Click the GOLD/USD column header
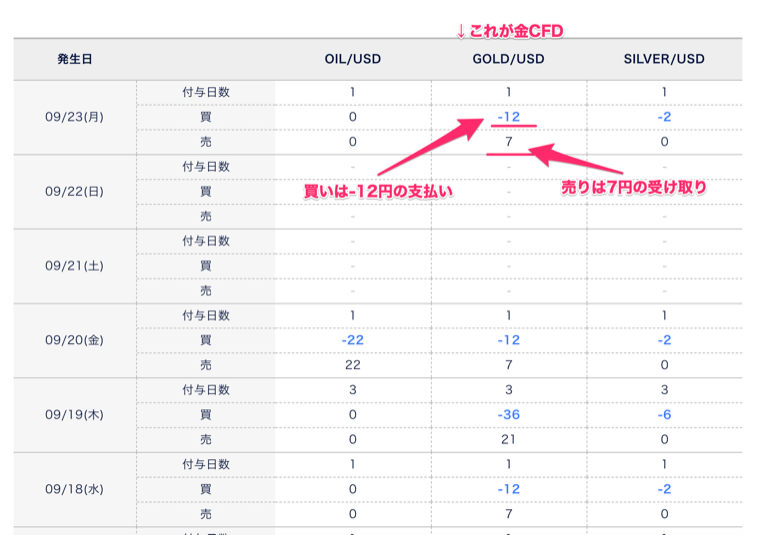 [508, 59]
